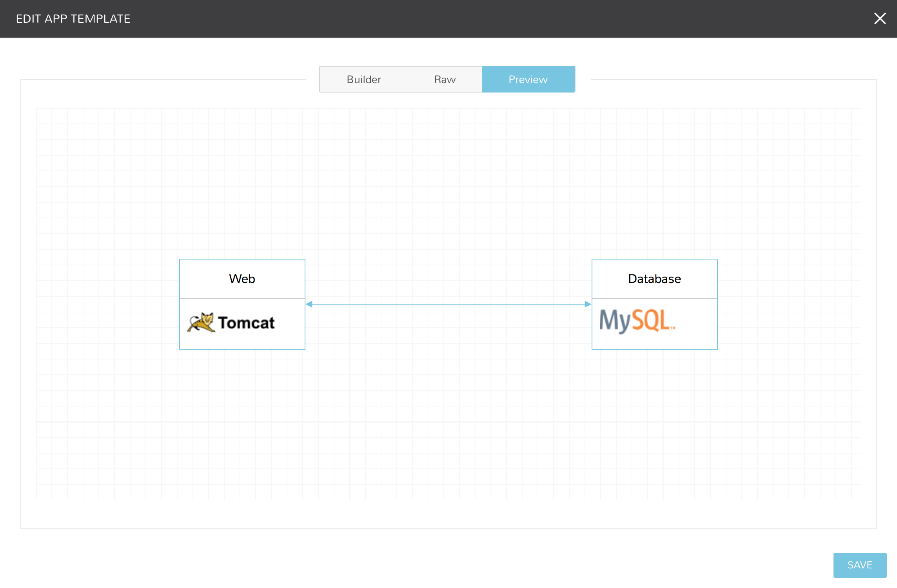Click the EDIT APP TEMPLATE title text
The image size is (897, 588).
(73, 19)
